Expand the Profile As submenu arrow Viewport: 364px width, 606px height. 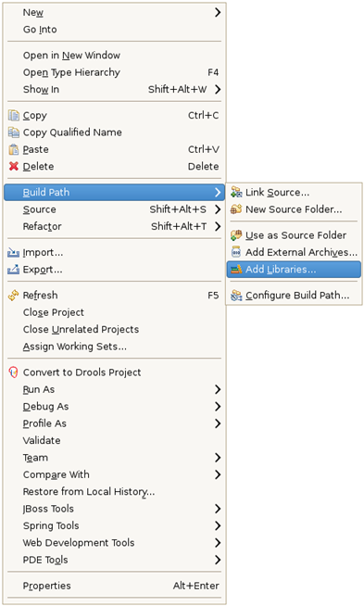[218, 423]
